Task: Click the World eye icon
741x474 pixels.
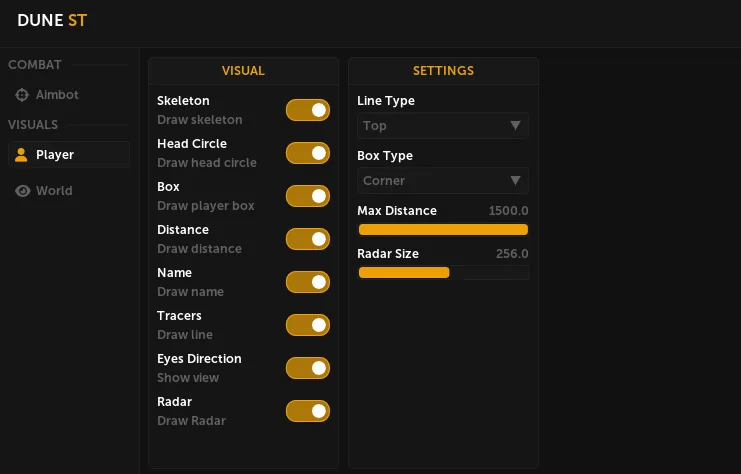Action: [22, 191]
